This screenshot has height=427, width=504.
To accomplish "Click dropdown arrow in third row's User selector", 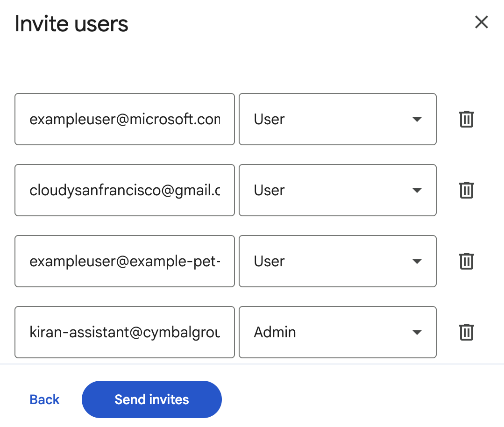I will pos(417,262).
